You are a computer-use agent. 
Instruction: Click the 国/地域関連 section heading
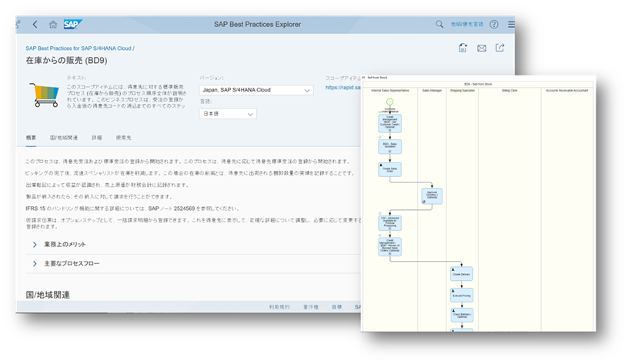pos(48,295)
